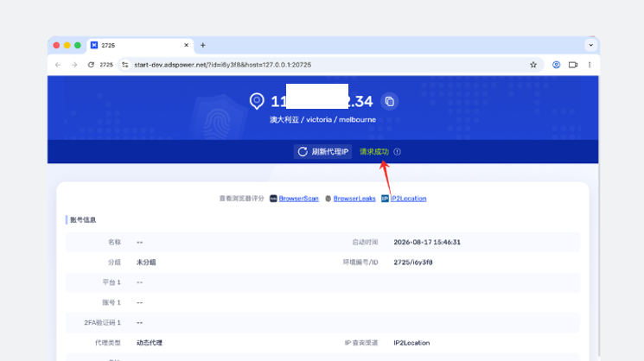Open the browser three-dot menu

click(590, 65)
